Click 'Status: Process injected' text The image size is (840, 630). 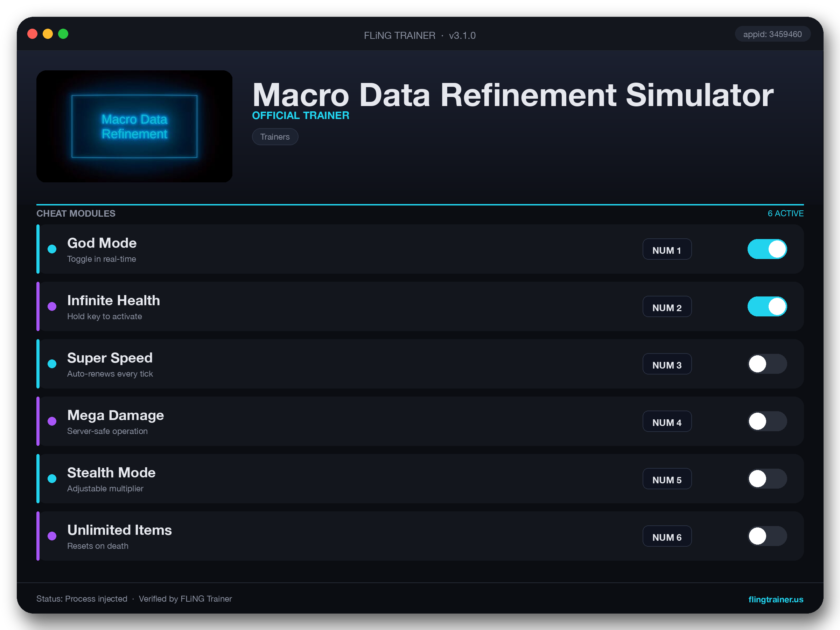82,599
